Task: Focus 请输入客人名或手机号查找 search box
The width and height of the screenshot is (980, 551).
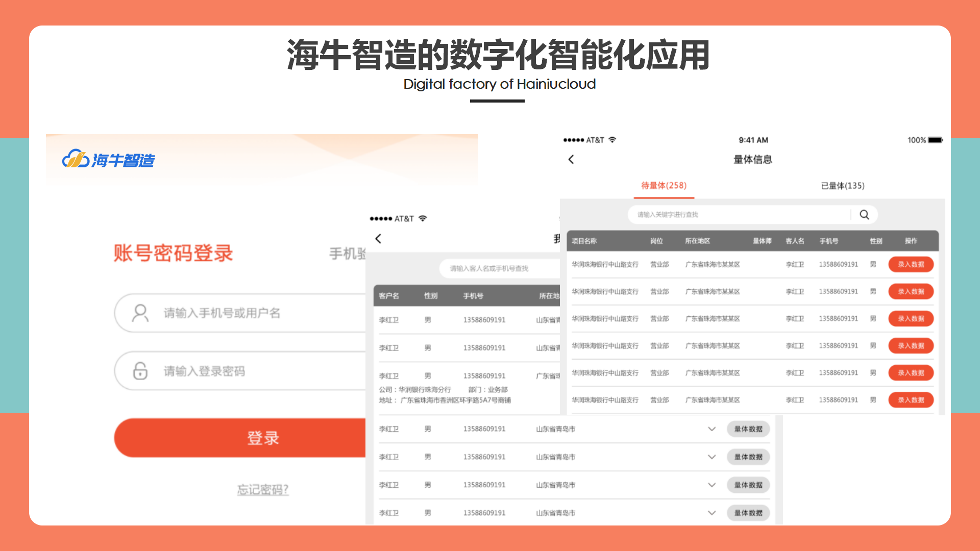Action: 500,268
